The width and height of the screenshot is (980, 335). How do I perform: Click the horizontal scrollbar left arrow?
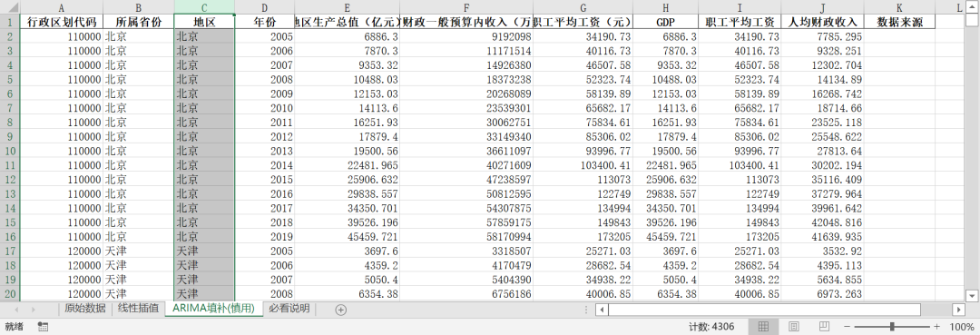[x=602, y=310]
